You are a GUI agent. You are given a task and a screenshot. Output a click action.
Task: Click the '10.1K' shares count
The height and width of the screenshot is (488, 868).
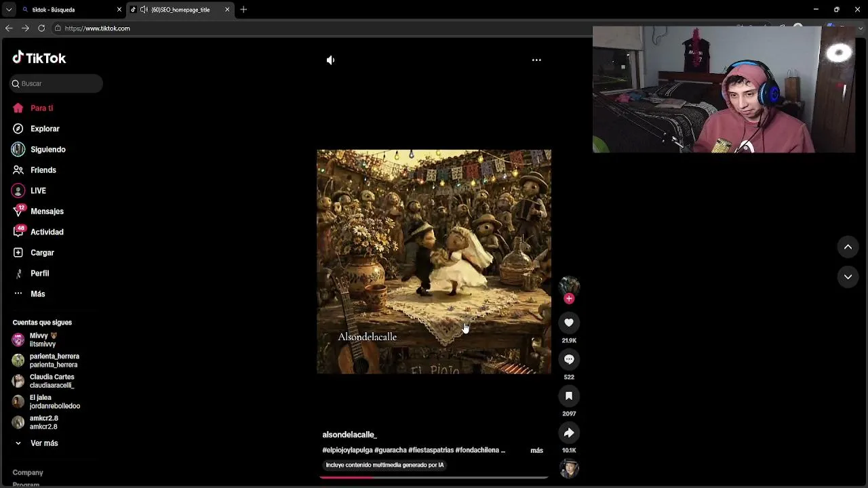569,450
